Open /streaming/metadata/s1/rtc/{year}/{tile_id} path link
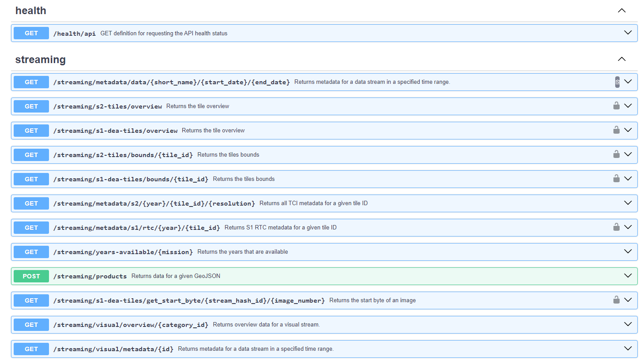The width and height of the screenshot is (643, 364). [x=137, y=228]
